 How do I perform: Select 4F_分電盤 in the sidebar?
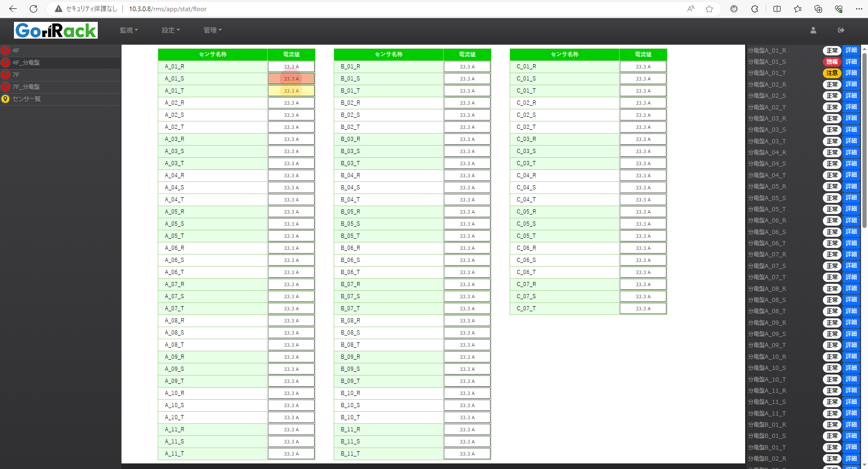[x=61, y=62]
